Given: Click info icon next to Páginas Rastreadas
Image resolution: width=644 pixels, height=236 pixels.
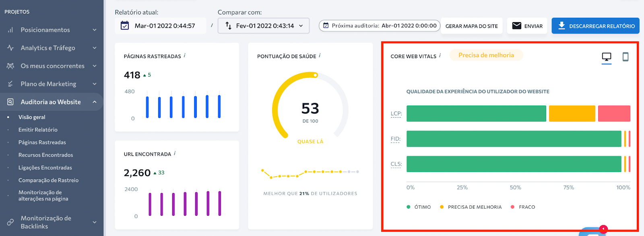Looking at the screenshot, I should click(x=185, y=56).
